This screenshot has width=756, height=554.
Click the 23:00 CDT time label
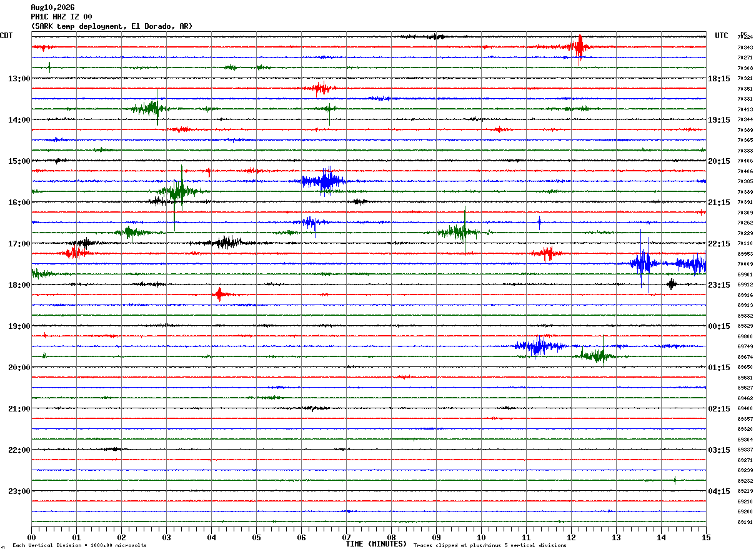coord(19,491)
